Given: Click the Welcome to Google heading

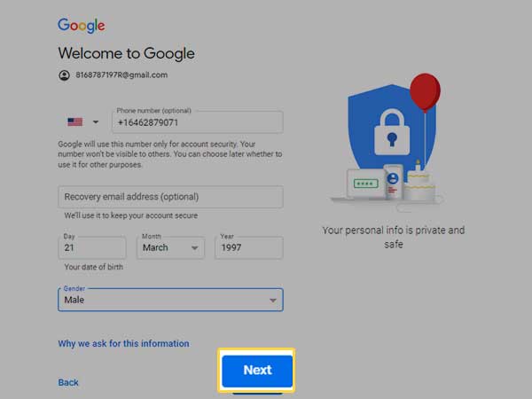Looking at the screenshot, I should (x=126, y=53).
